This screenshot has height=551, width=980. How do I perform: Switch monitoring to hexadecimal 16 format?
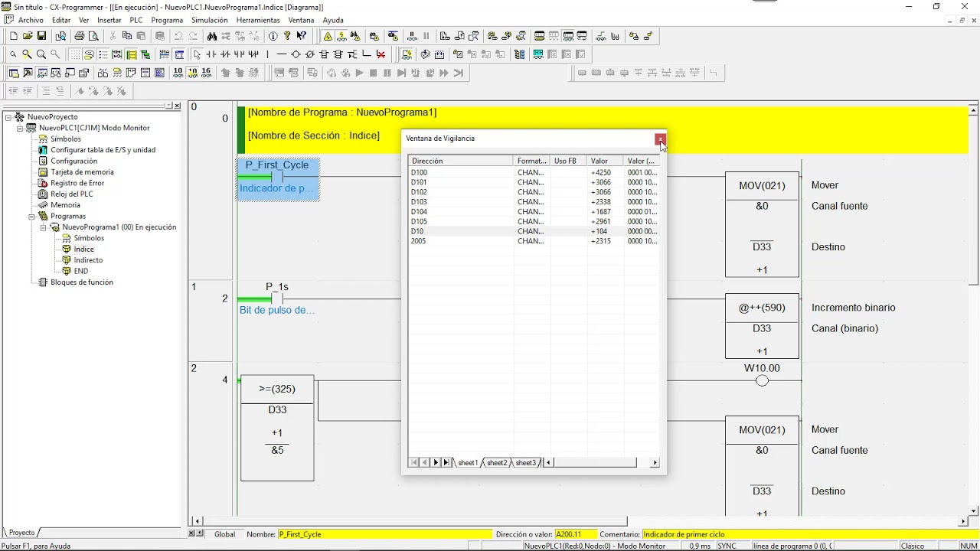click(206, 73)
